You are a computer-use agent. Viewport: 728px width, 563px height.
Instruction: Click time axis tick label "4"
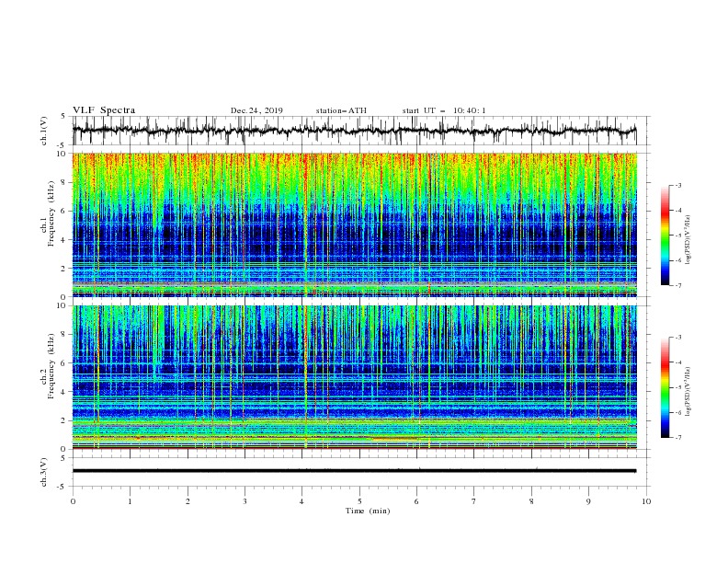(x=301, y=501)
